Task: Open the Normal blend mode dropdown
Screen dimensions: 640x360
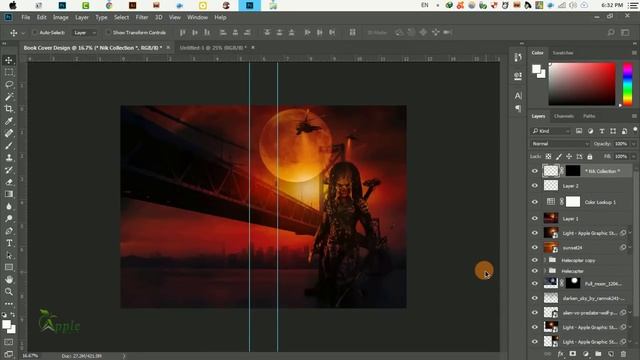Action: coord(560,144)
